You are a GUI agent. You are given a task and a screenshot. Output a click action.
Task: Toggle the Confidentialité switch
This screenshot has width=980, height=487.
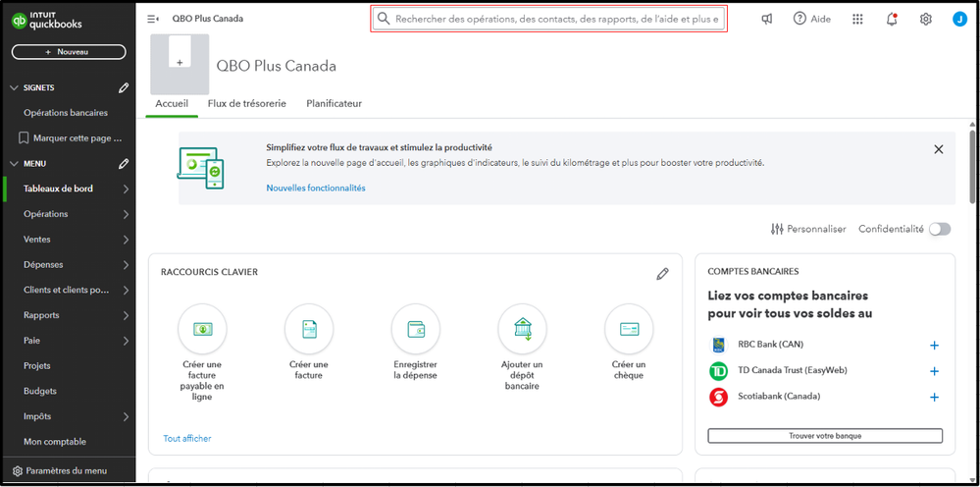940,229
